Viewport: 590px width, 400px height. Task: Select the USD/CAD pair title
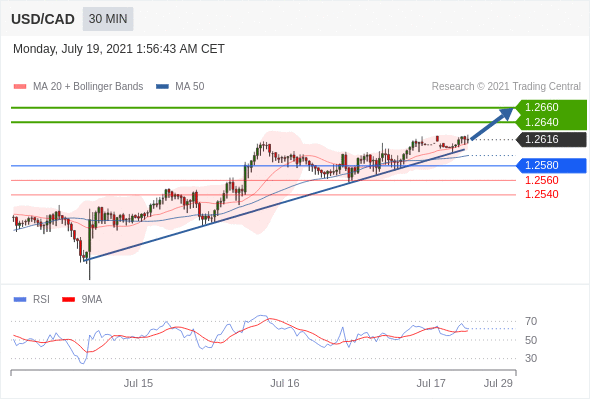pyautogui.click(x=43, y=19)
